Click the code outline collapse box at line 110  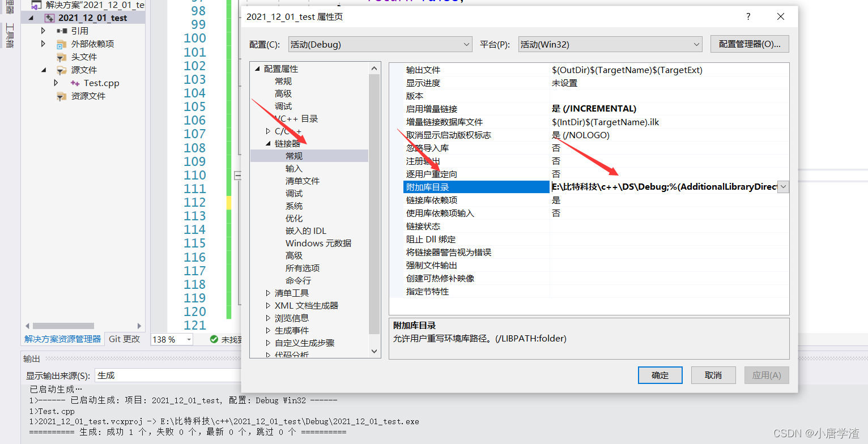[239, 175]
